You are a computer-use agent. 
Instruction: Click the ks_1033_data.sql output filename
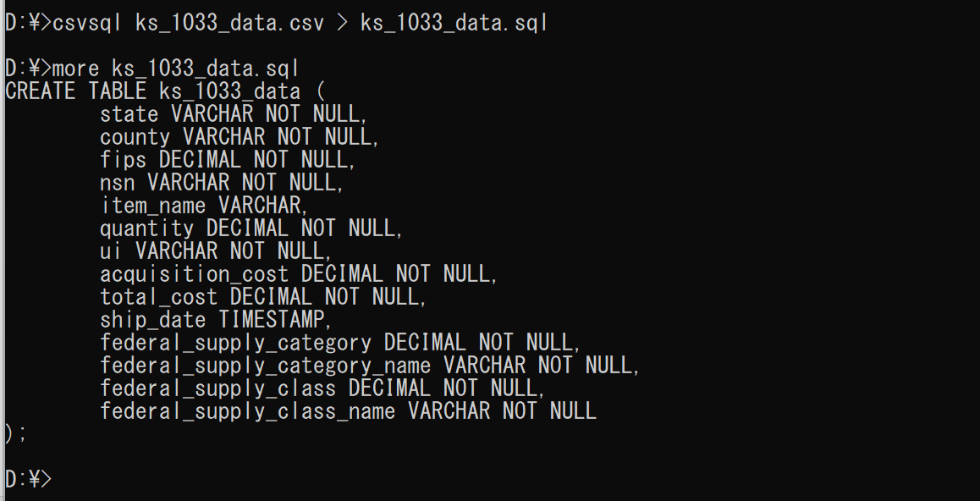point(454,23)
